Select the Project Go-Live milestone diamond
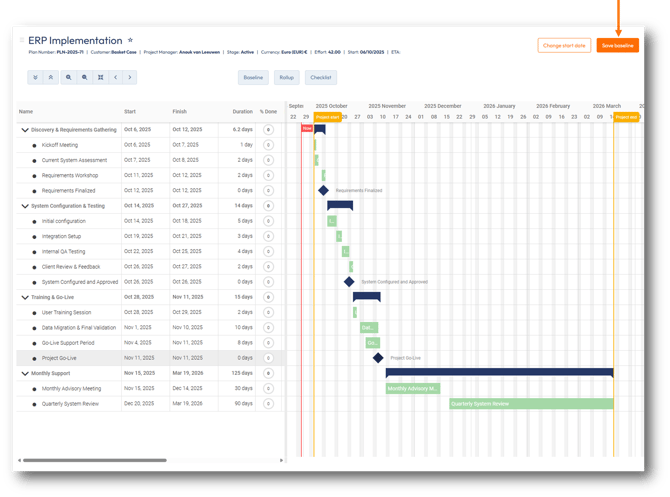670x497 pixels. 378,357
